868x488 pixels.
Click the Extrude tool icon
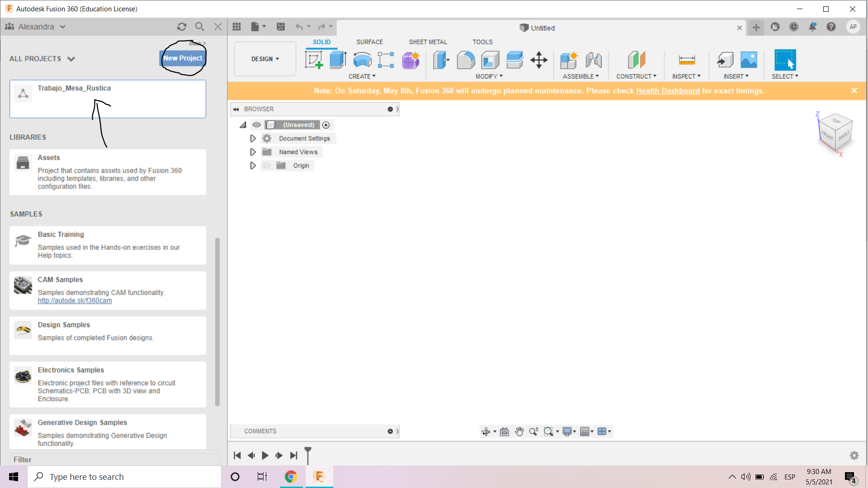[x=338, y=60]
